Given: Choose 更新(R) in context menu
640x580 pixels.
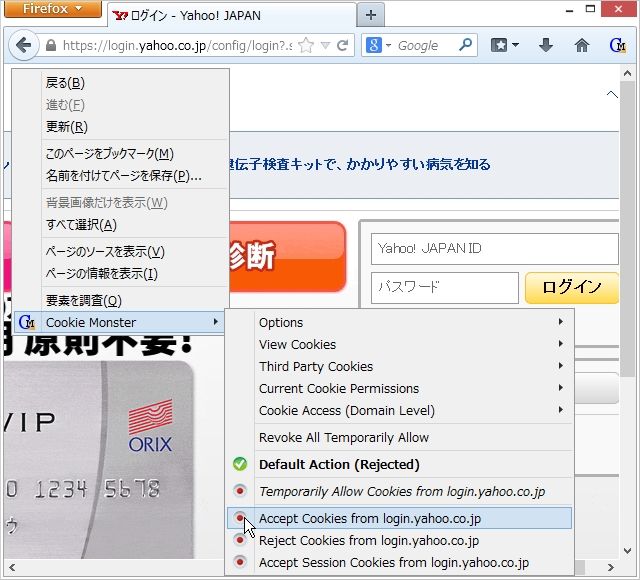Looking at the screenshot, I should coord(121,127).
